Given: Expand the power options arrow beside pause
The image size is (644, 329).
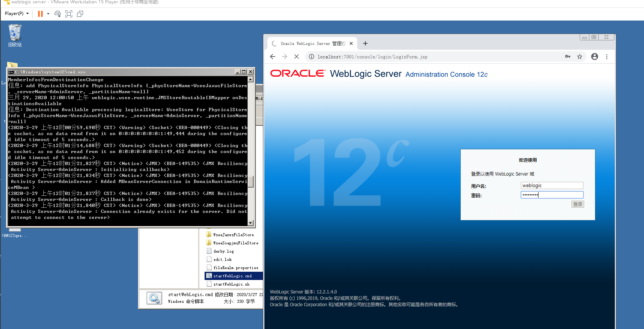Looking at the screenshot, I should pos(48,14).
